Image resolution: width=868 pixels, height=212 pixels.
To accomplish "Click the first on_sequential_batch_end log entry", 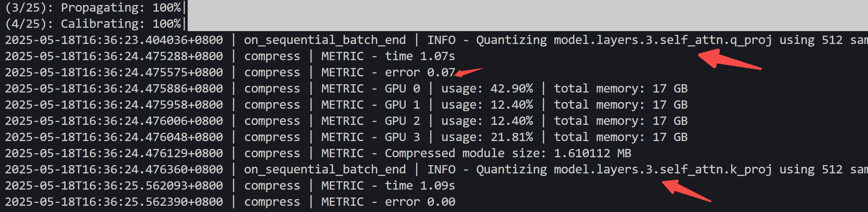I will point(324,40).
